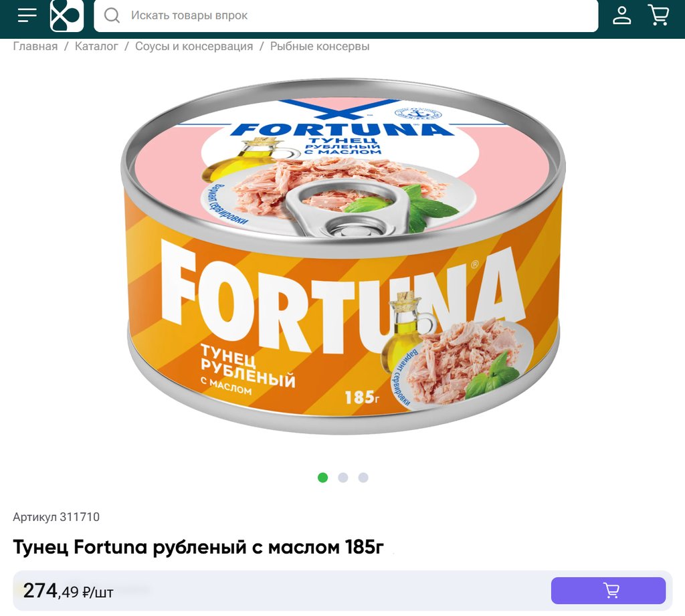685x616 pixels.
Task: Click the Fortuna tuna can image
Action: click(x=343, y=257)
